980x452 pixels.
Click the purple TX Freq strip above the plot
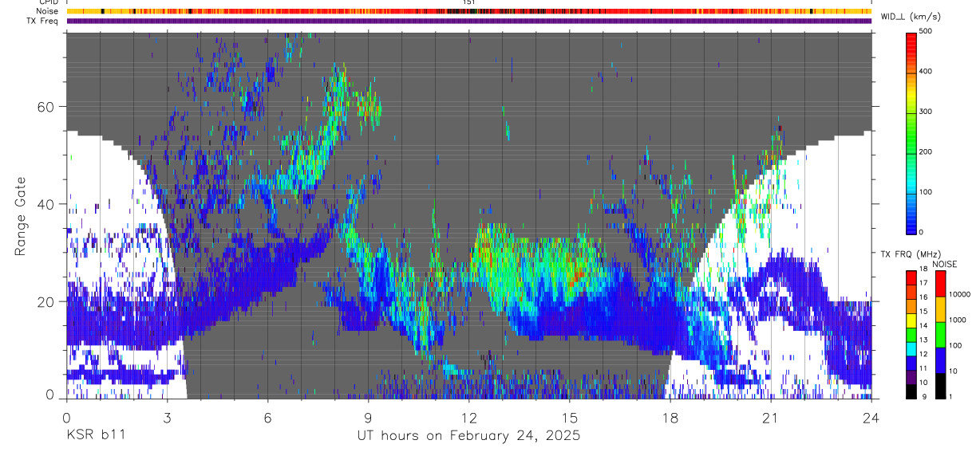[468, 21]
